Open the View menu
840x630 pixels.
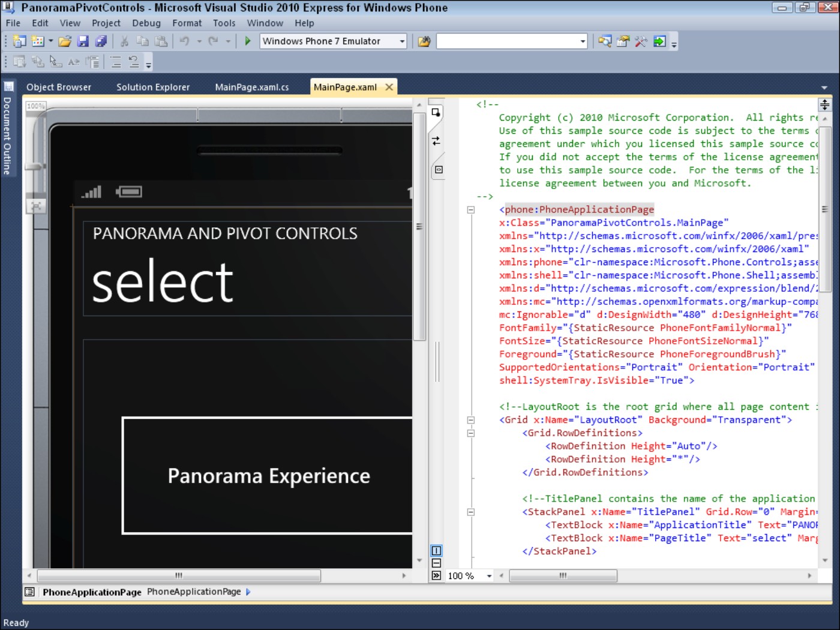pyautogui.click(x=70, y=23)
